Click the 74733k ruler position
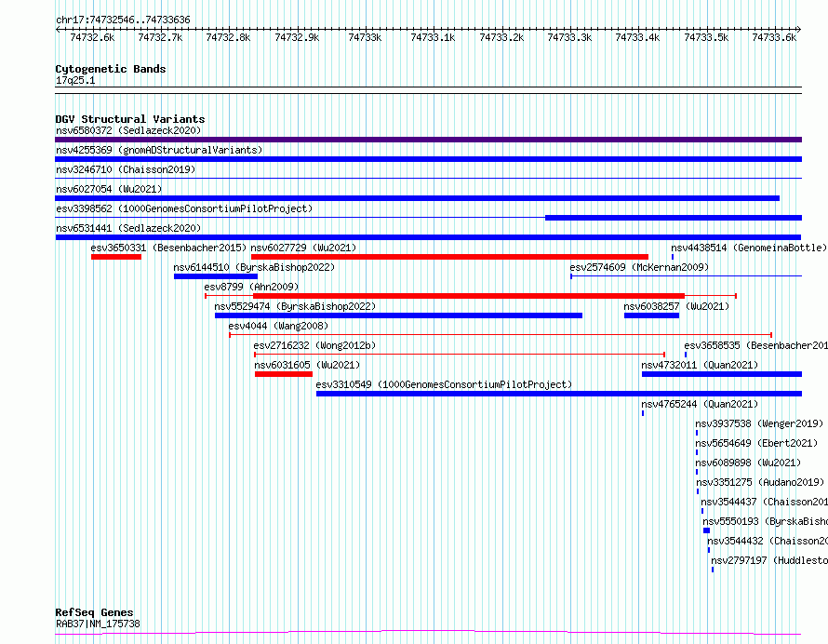This screenshot has height=644, width=828. click(x=365, y=37)
